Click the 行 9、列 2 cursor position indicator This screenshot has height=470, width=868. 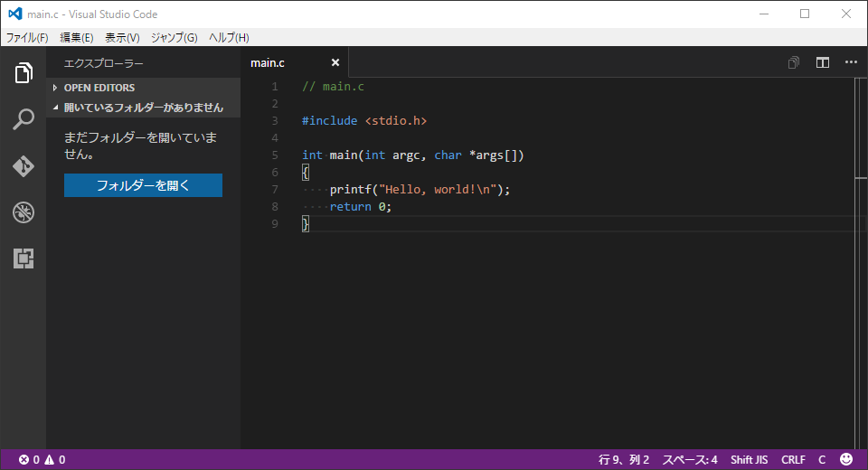[x=624, y=459]
